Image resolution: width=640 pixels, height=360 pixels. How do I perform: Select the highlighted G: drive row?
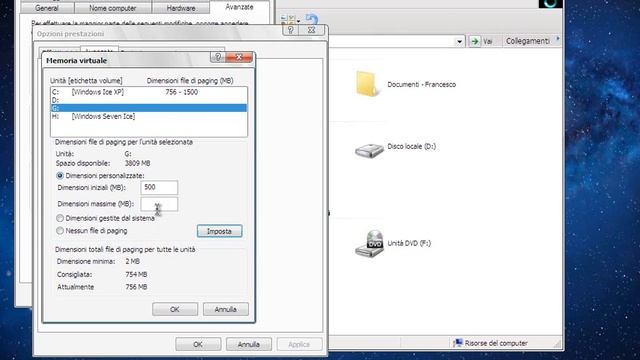click(149, 108)
